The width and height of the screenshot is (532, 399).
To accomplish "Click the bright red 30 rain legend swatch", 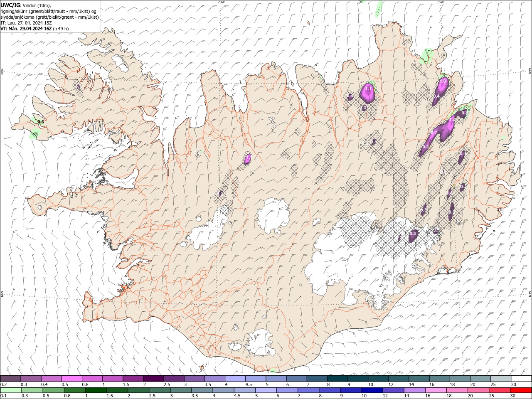I will coord(520,390).
